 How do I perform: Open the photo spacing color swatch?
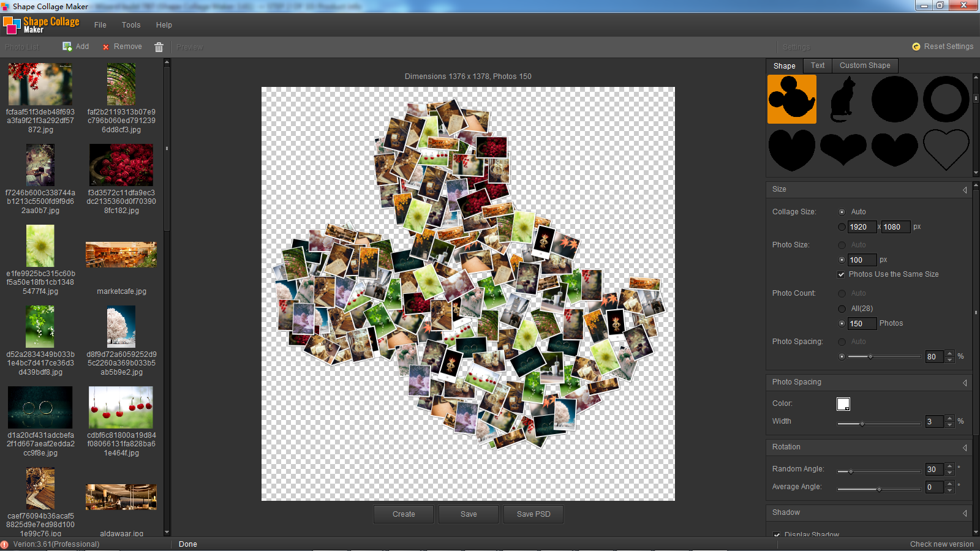[x=843, y=404]
